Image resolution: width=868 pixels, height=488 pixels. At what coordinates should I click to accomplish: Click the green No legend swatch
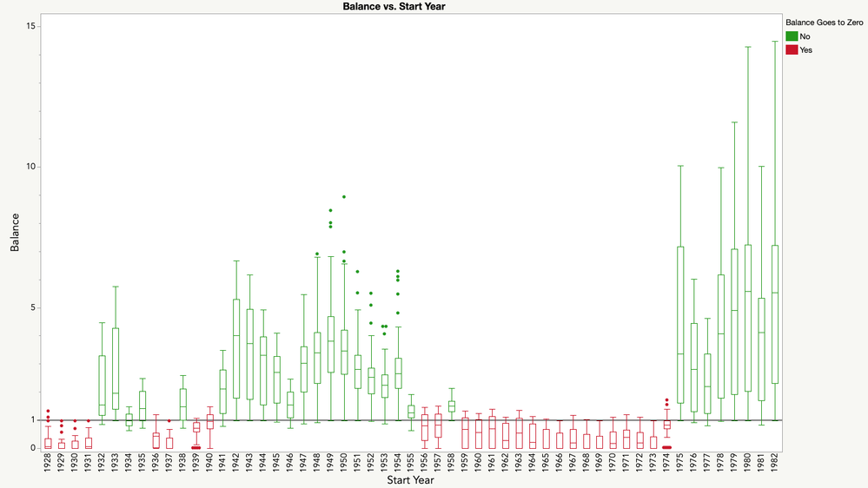click(x=792, y=36)
